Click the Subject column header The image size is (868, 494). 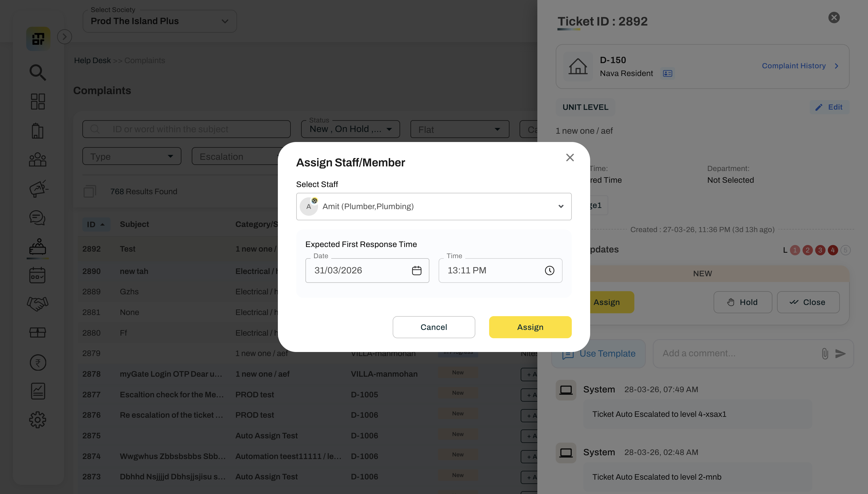click(134, 225)
